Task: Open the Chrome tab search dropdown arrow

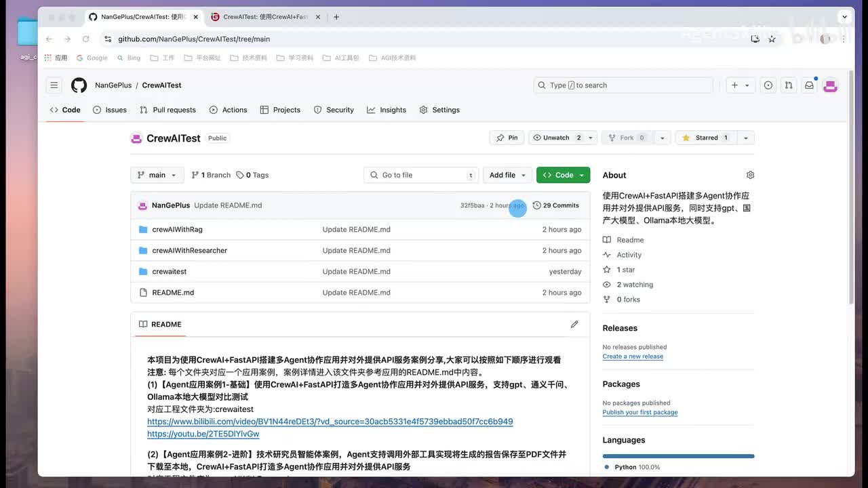Action: coord(845,17)
